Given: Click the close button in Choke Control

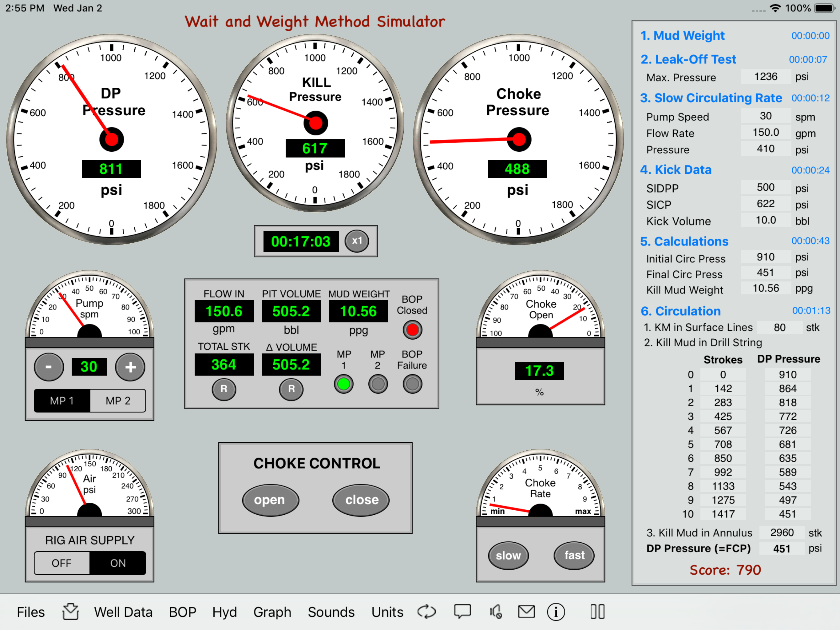Looking at the screenshot, I should (x=360, y=500).
